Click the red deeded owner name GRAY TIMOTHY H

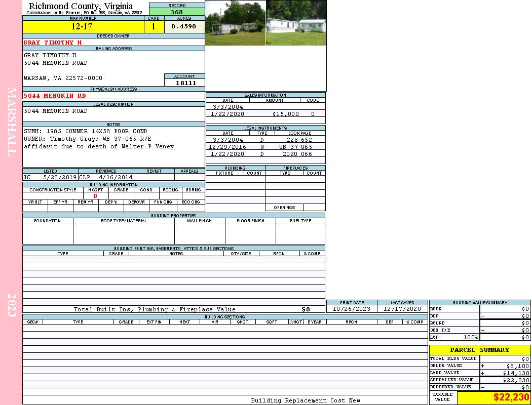[53, 43]
